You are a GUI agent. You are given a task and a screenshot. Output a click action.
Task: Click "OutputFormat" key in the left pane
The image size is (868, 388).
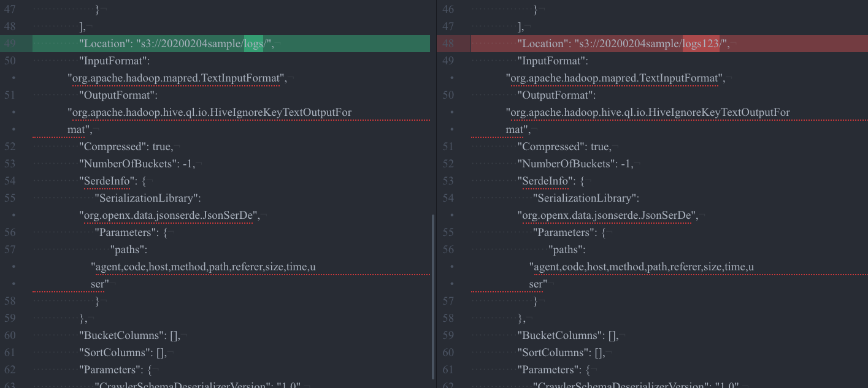pyautogui.click(x=118, y=95)
